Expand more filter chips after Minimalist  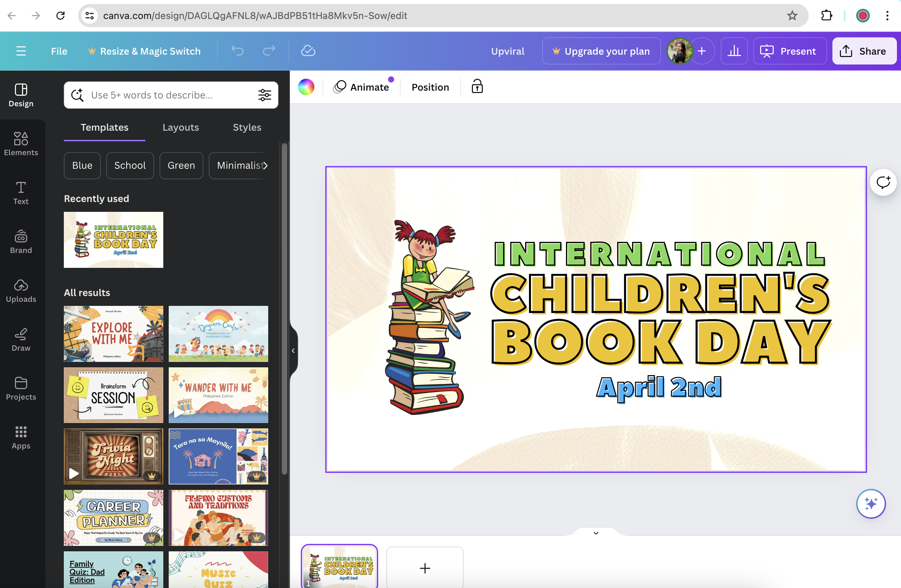(265, 165)
